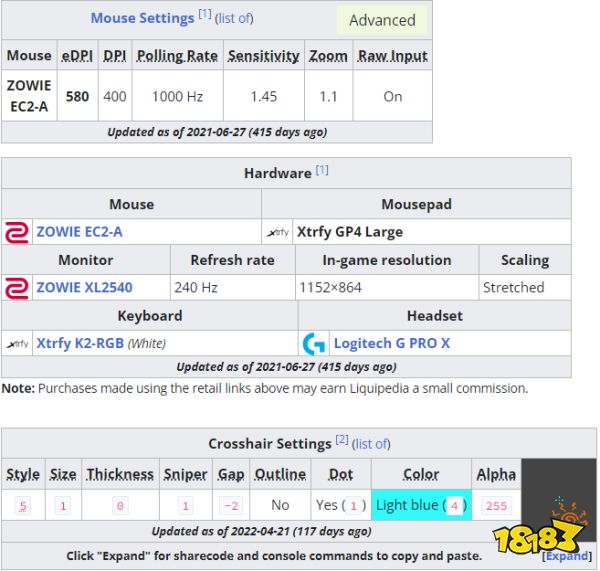Click the Light blue color cell
Viewport: 600px width, 571px height.
(x=421, y=505)
